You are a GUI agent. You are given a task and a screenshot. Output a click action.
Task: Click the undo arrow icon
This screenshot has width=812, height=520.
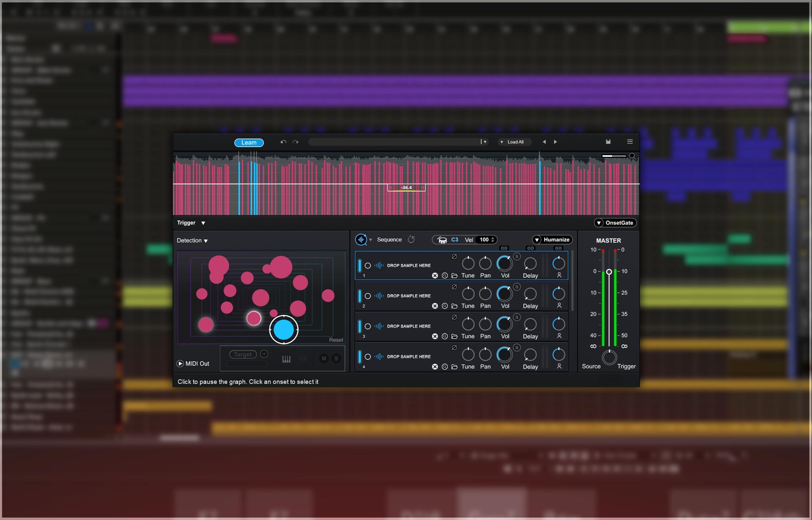[283, 142]
